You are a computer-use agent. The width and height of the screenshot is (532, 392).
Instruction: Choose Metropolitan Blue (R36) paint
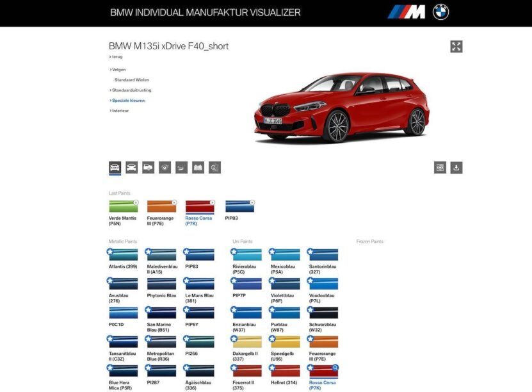(x=162, y=341)
